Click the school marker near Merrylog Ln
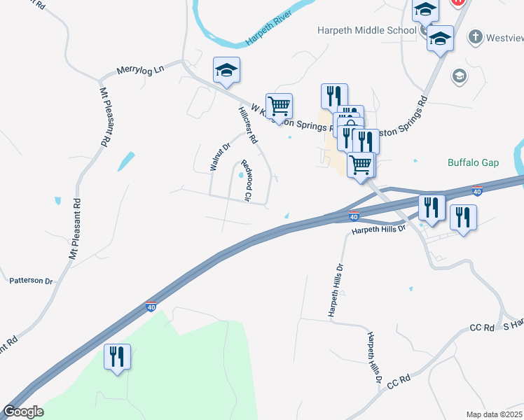This screenshot has height=420, width=524. pos(226,71)
